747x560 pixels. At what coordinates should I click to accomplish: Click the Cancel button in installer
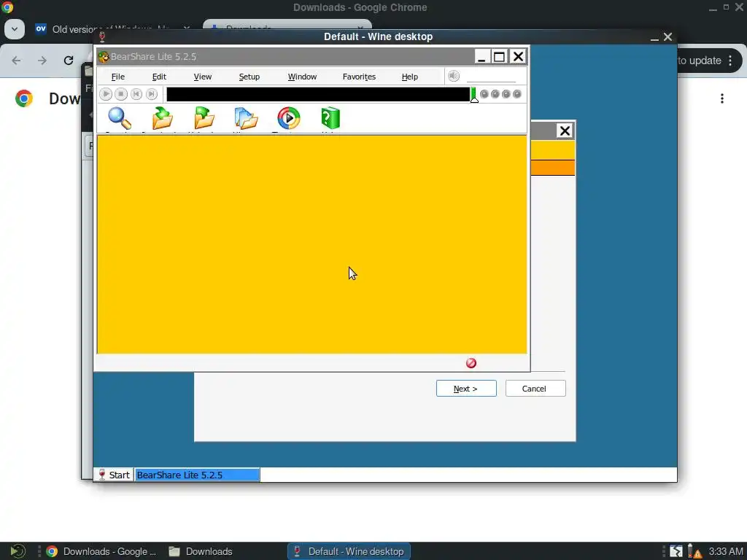pyautogui.click(x=535, y=389)
